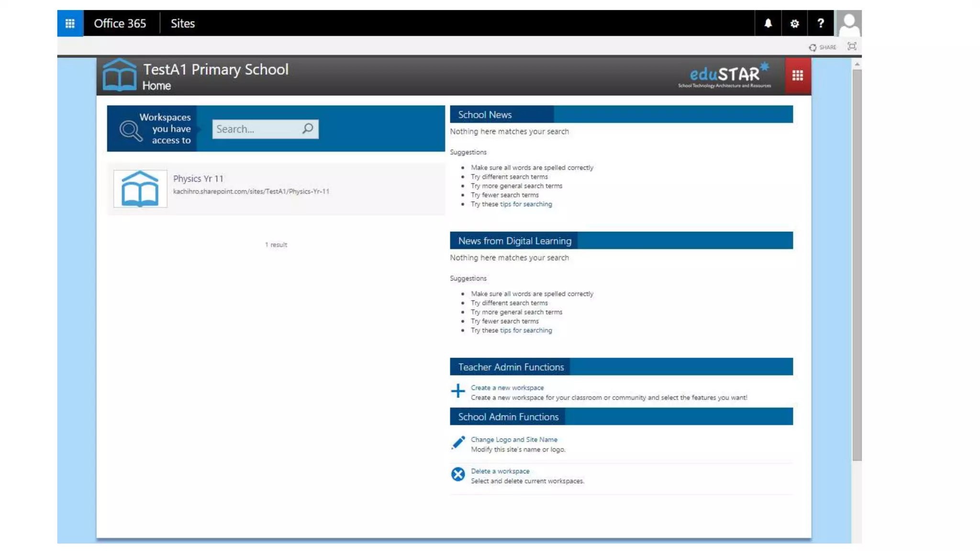Open the Sites menu item
The image size is (980, 551).
182,23
